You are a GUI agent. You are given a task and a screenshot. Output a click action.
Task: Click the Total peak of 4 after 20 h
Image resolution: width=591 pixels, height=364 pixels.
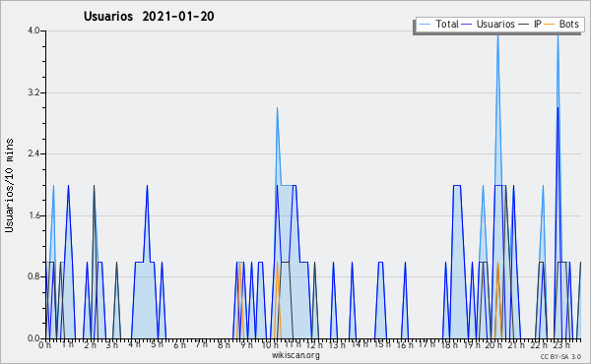497,36
